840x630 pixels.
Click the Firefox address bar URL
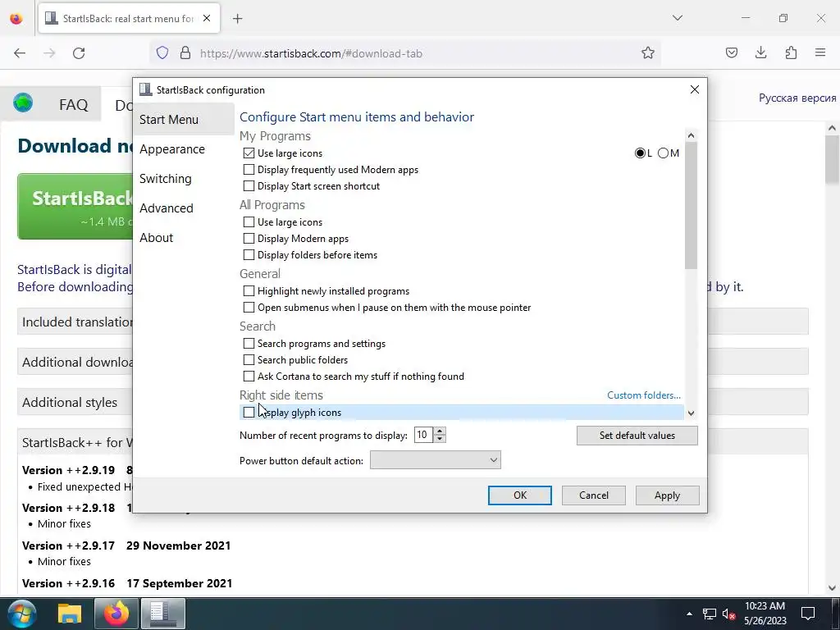pos(311,53)
